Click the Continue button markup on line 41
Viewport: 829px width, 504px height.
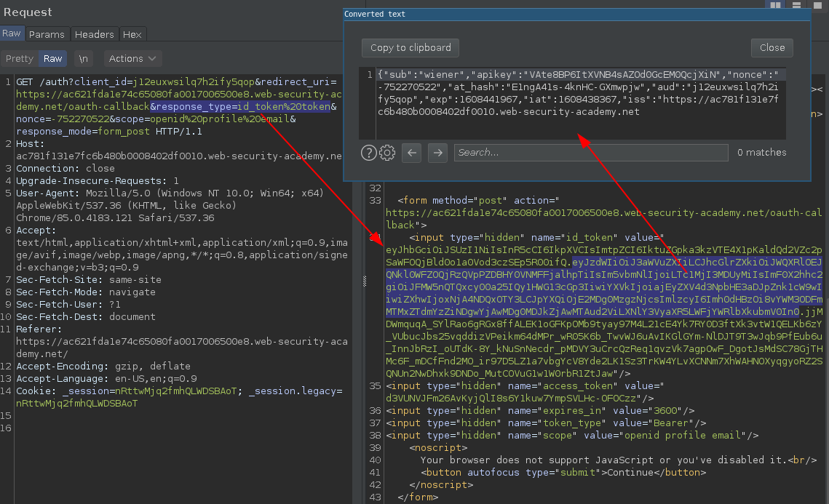pos(563,473)
